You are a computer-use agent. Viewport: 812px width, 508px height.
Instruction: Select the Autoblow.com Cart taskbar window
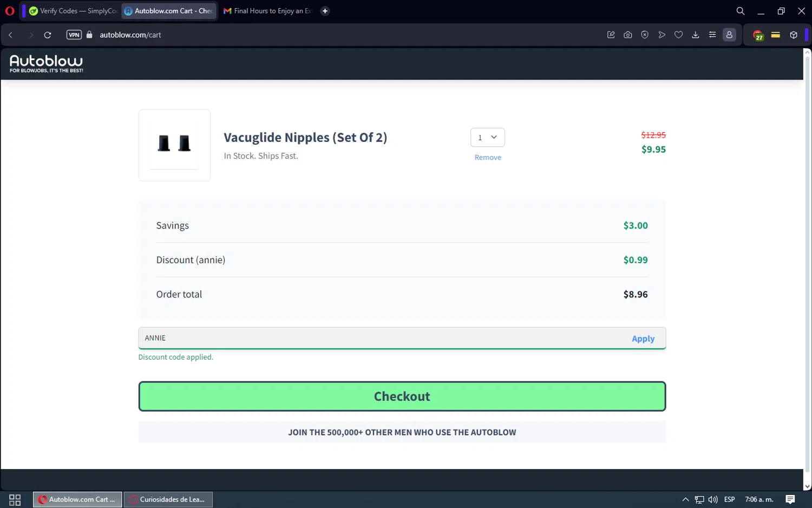[x=78, y=499]
